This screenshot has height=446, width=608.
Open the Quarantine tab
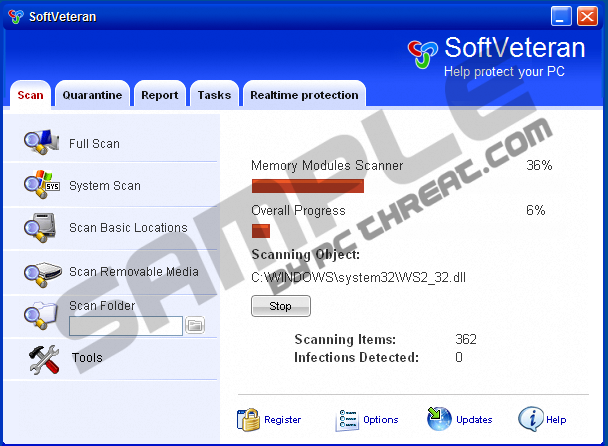point(92,95)
